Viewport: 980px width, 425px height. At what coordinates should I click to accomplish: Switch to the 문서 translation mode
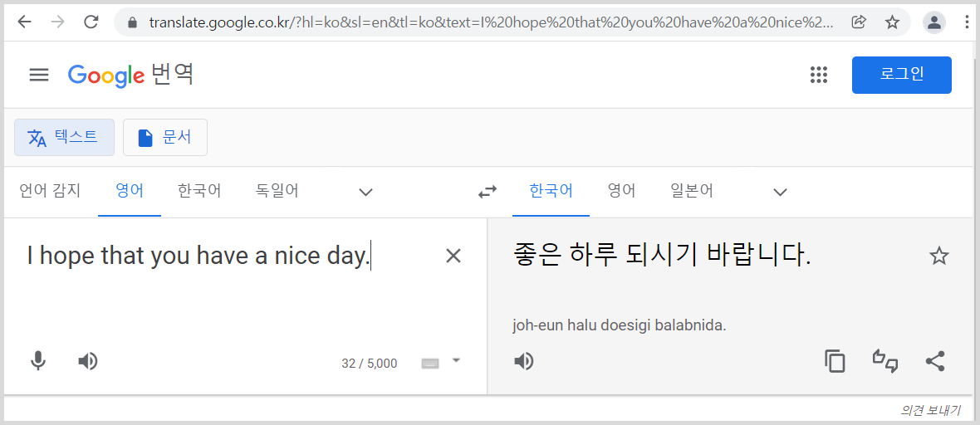[x=165, y=138]
